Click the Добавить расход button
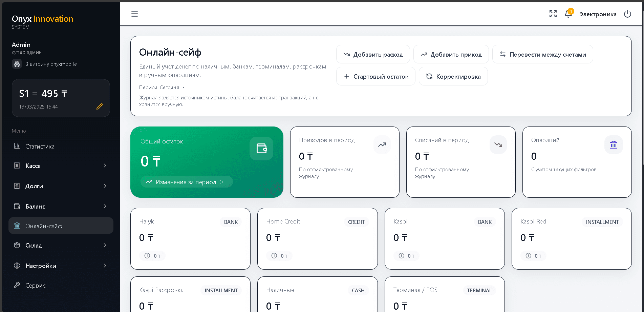This screenshot has height=312, width=644. click(373, 54)
